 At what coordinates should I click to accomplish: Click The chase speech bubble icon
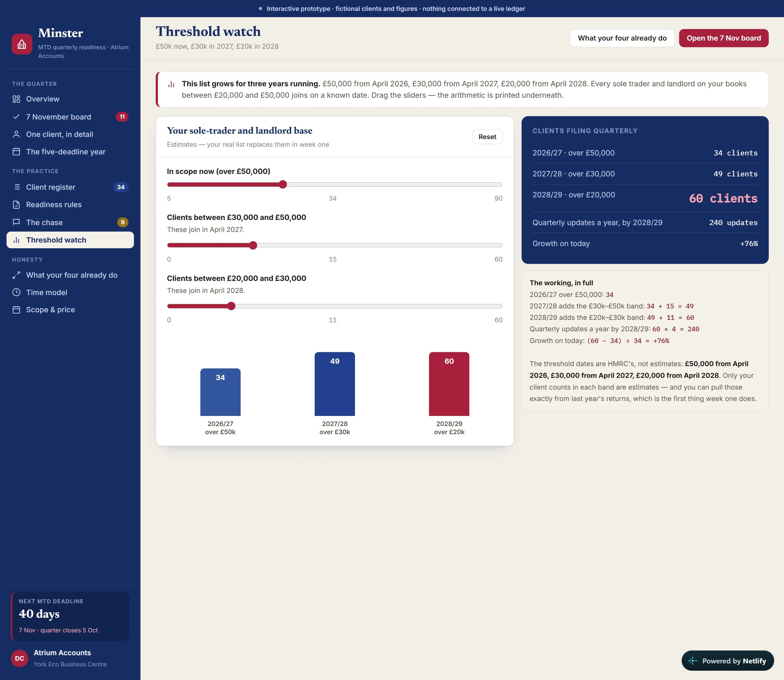click(x=16, y=222)
